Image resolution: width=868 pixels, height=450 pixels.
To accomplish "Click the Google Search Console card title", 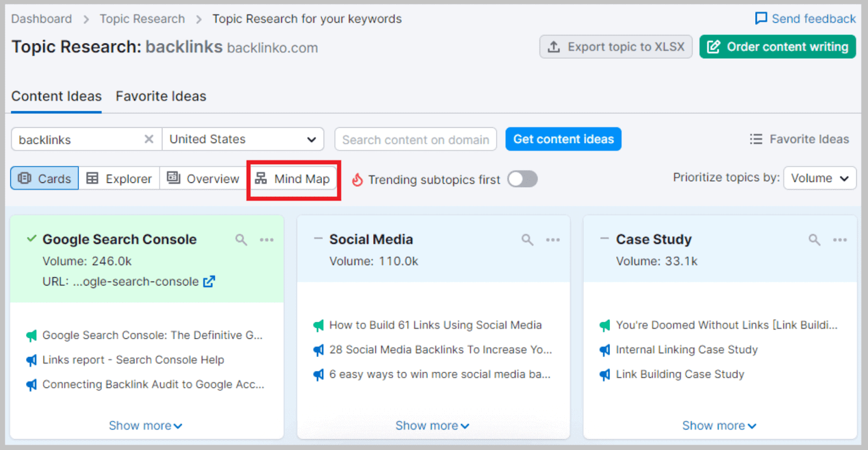I will point(119,239).
